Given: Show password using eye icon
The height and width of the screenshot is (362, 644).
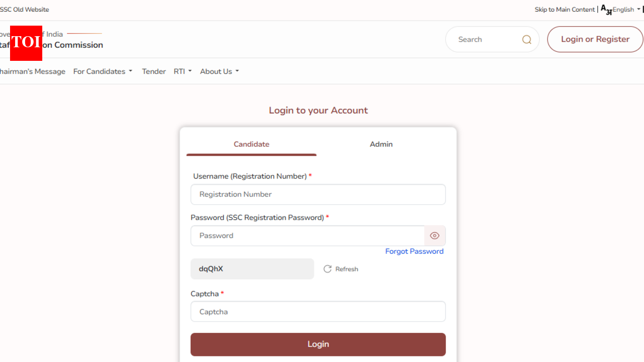Looking at the screenshot, I should click(435, 236).
